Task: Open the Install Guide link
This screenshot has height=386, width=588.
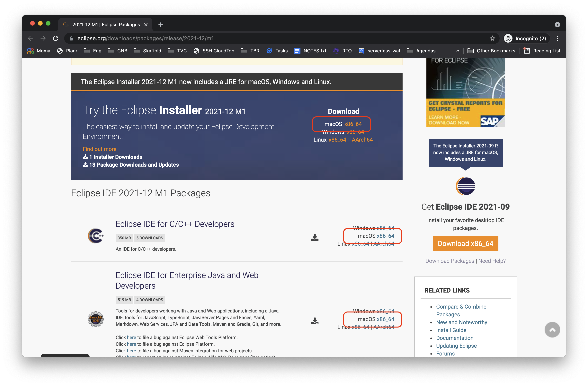Action: 451,330
